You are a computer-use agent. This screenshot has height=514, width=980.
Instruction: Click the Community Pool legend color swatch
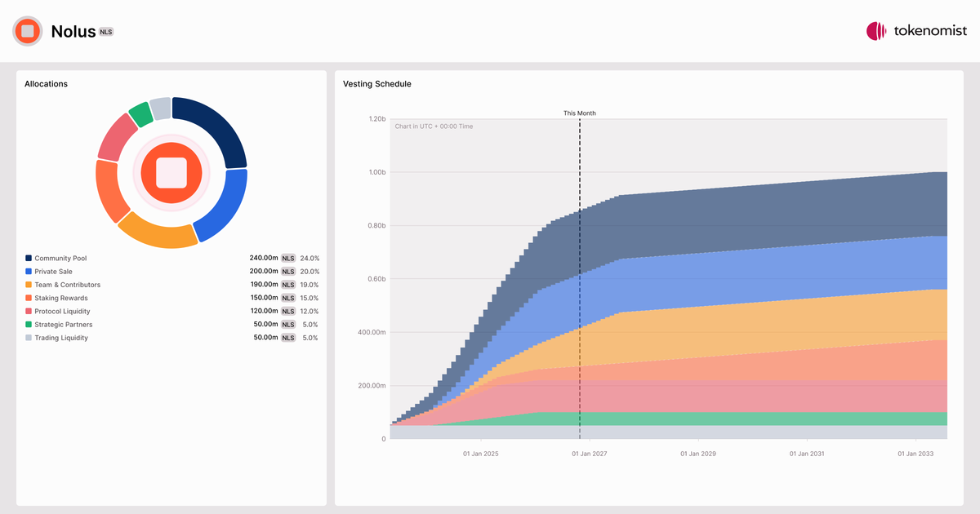(29, 259)
